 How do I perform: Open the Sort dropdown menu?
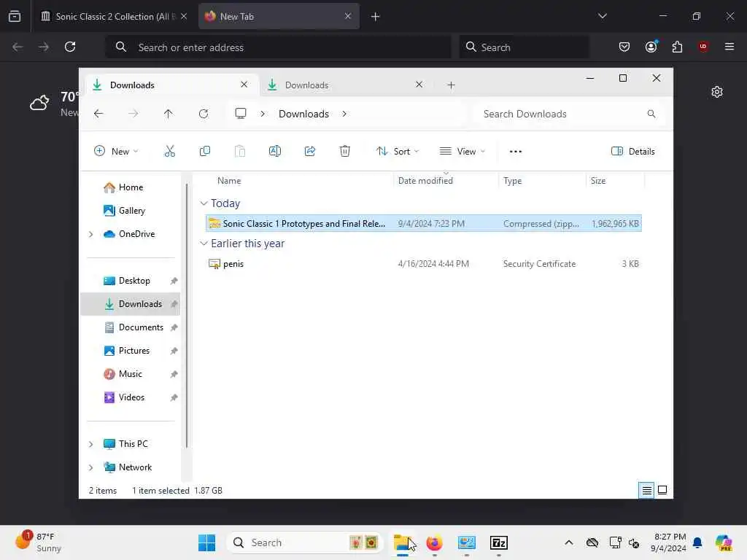tap(398, 152)
